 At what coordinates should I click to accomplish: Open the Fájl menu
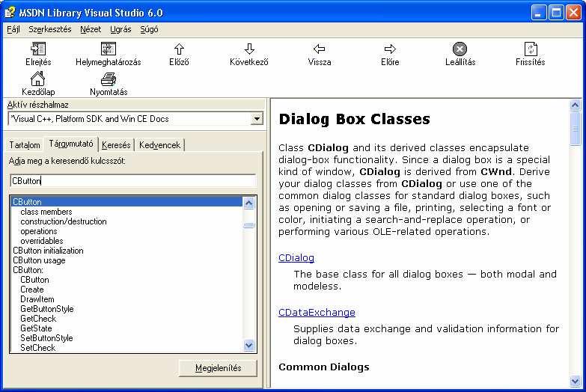[13, 29]
